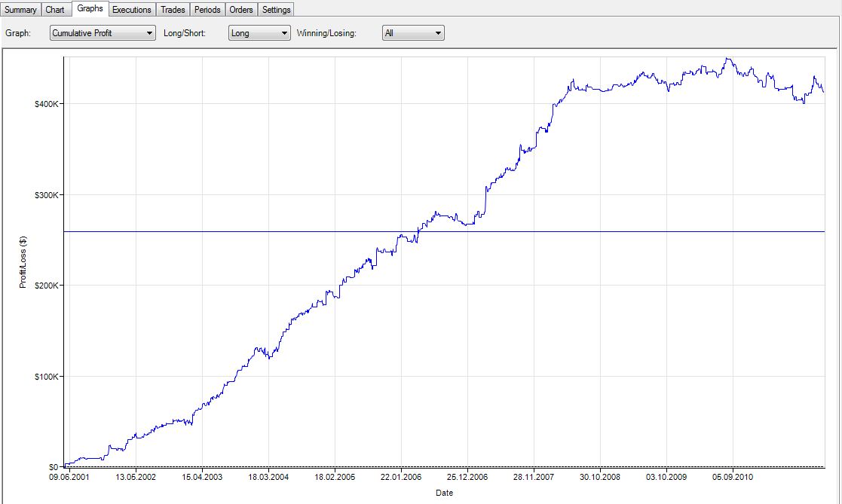The image size is (842, 504).
Task: Click the Profit/Loss ($) axis title
Action: point(23,262)
